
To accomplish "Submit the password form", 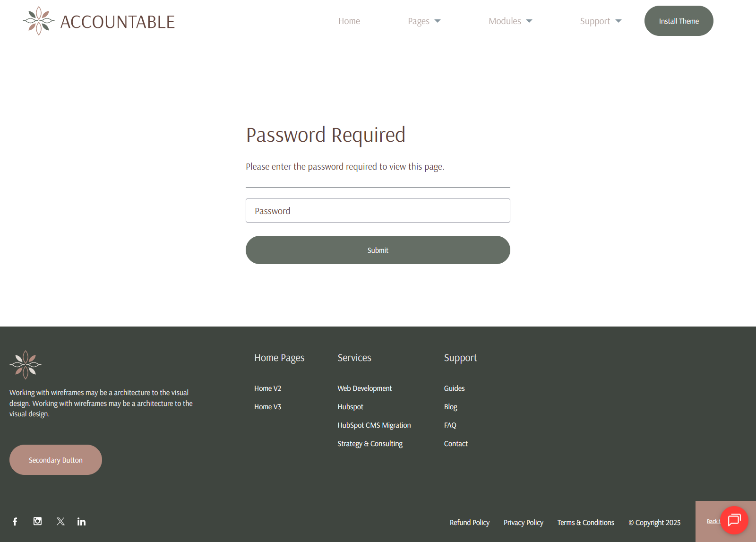I will pyautogui.click(x=378, y=250).
